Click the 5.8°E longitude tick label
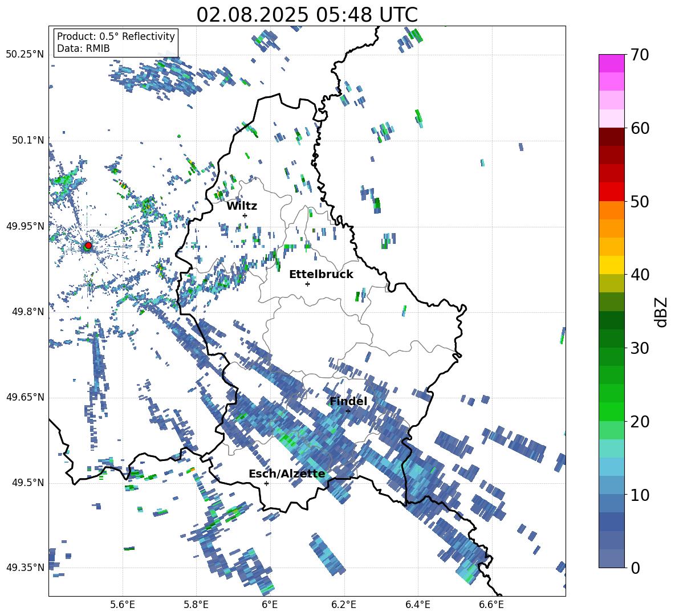This screenshot has width=675, height=616. point(196,605)
